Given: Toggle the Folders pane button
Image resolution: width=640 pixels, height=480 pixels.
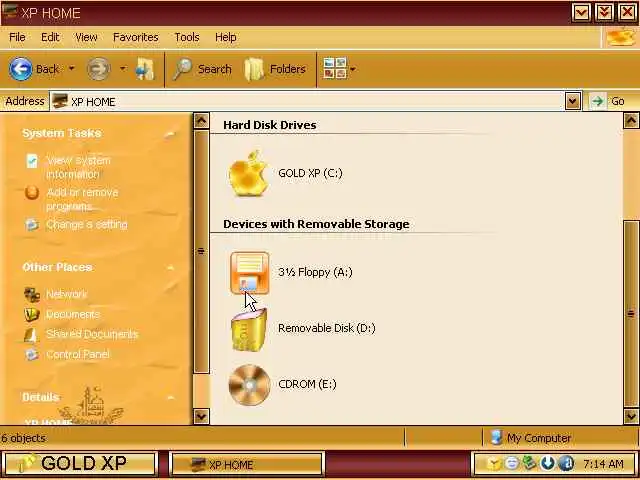Looking at the screenshot, I should [x=276, y=69].
